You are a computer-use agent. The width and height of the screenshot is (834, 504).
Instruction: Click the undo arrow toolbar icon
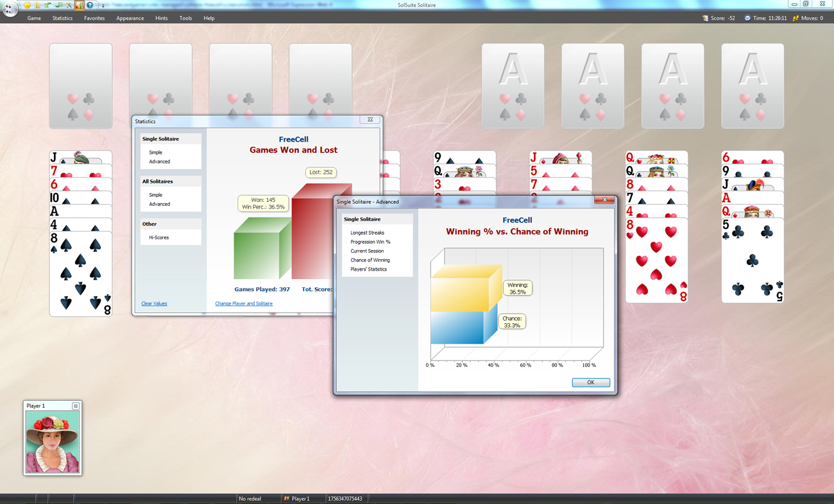(x=48, y=5)
